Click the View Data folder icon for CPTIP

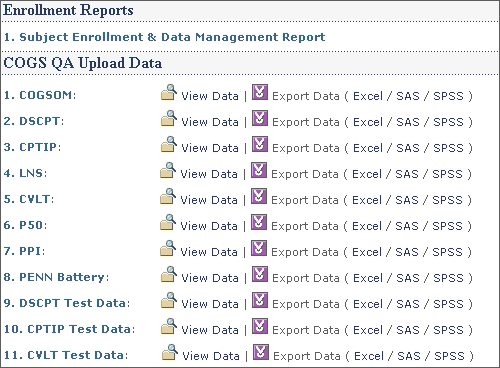tap(169, 144)
